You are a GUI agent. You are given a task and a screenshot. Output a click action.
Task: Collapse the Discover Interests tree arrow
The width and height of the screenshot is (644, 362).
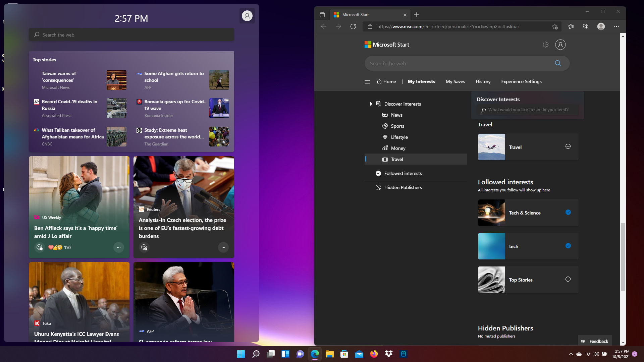371,104
